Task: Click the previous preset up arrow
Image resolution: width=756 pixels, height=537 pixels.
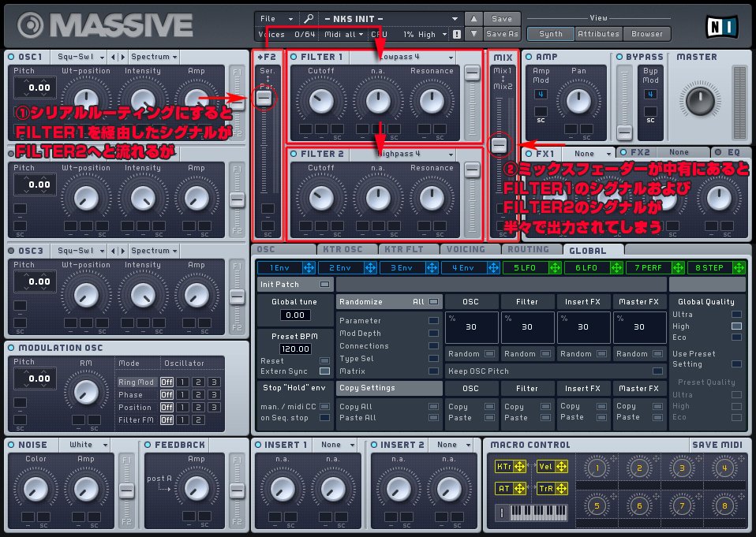Action: [473, 19]
